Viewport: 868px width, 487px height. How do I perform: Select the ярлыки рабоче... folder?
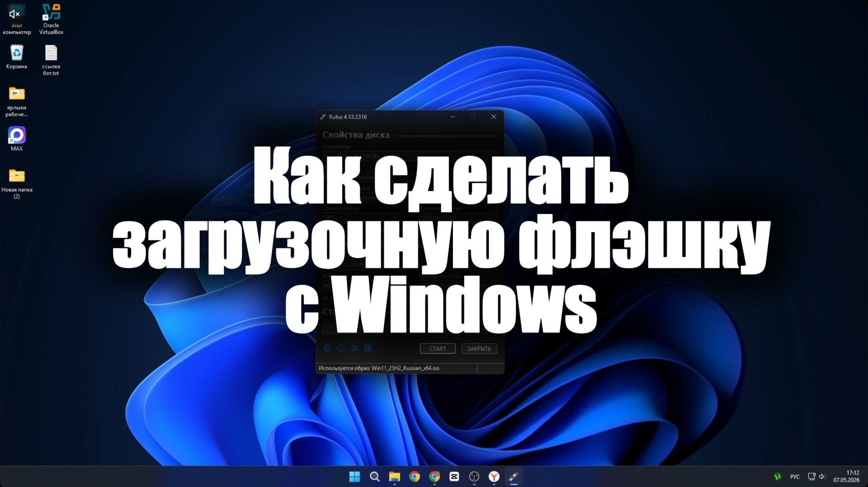click(17, 102)
